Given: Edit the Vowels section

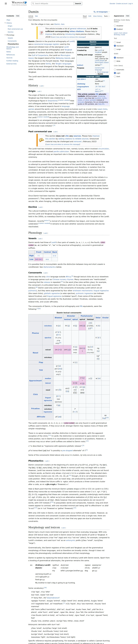Looking at the screenshot, I should 40,238.
